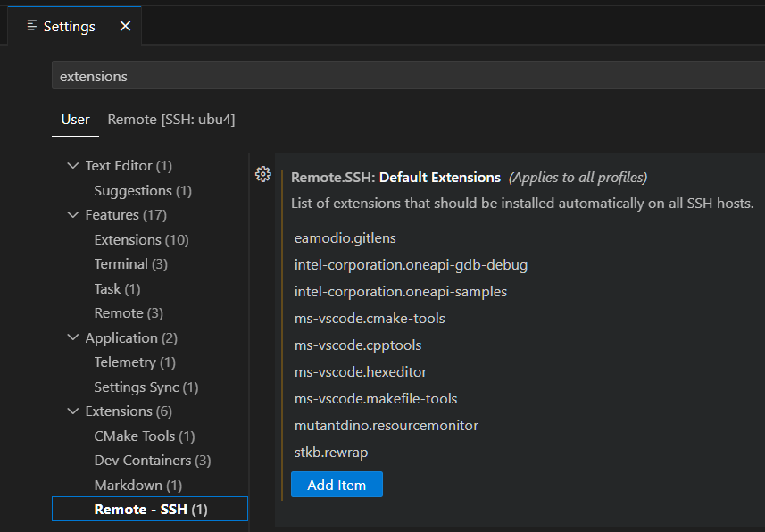Select ms-vscode.makefile-tools list entry

click(376, 399)
